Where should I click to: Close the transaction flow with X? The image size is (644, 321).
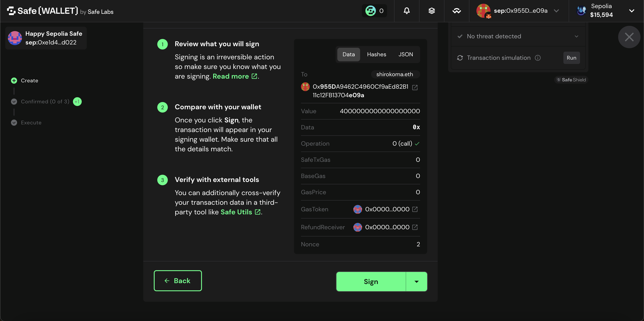(x=629, y=37)
